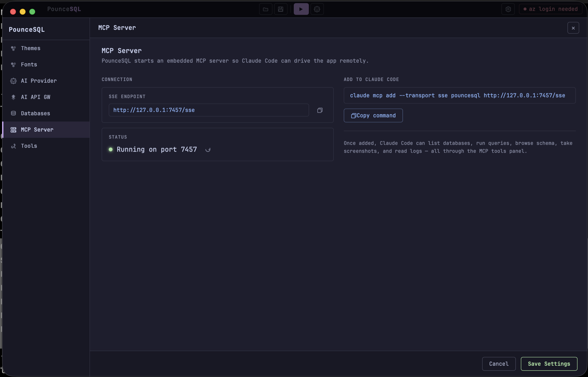Open the Tools settings section
Screen dimensions: 588x377
coord(46,146)
